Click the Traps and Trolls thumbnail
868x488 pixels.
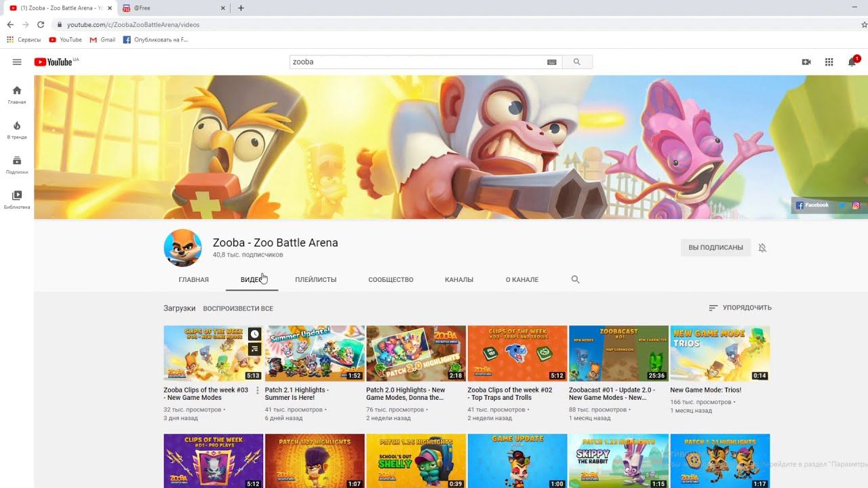[x=517, y=353]
